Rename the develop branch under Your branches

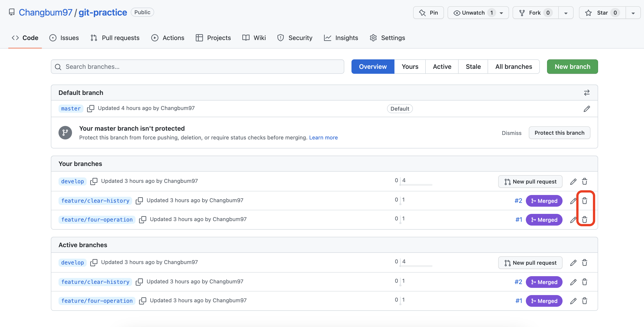pos(573,182)
